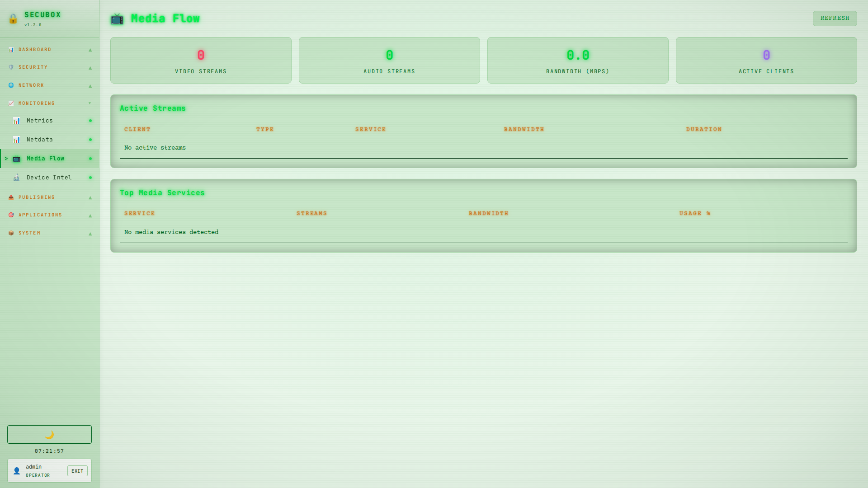Open the Network menu section
Viewport: 868px width, 488px height.
coord(31,85)
